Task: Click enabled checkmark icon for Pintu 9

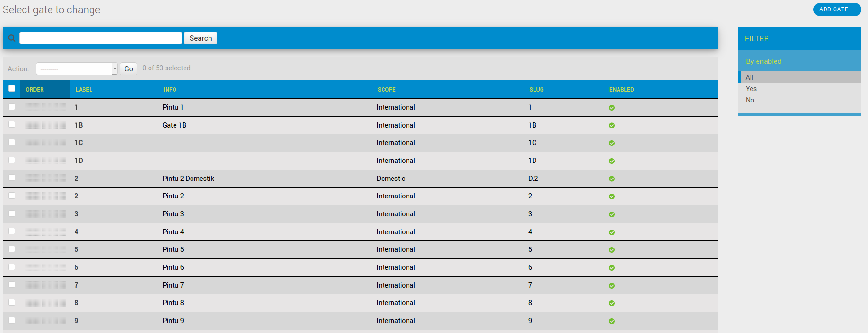Action: pos(612,321)
